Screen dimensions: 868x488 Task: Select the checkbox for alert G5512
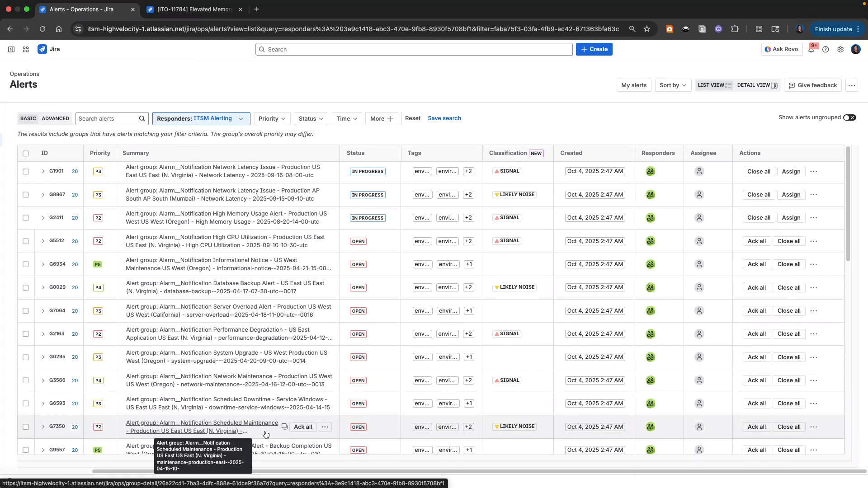pyautogui.click(x=26, y=241)
